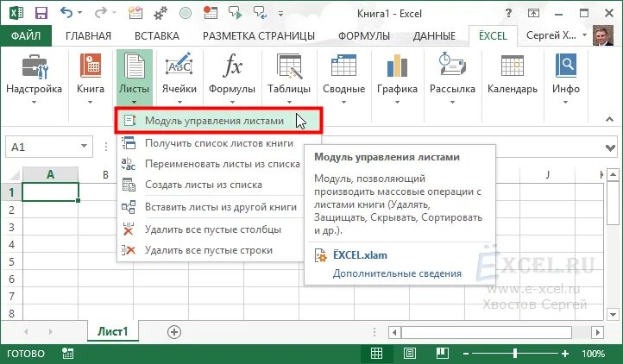The width and height of the screenshot is (623, 364).
Task: Customize quick access toolbar dropdown arrow
Action: coord(281,14)
